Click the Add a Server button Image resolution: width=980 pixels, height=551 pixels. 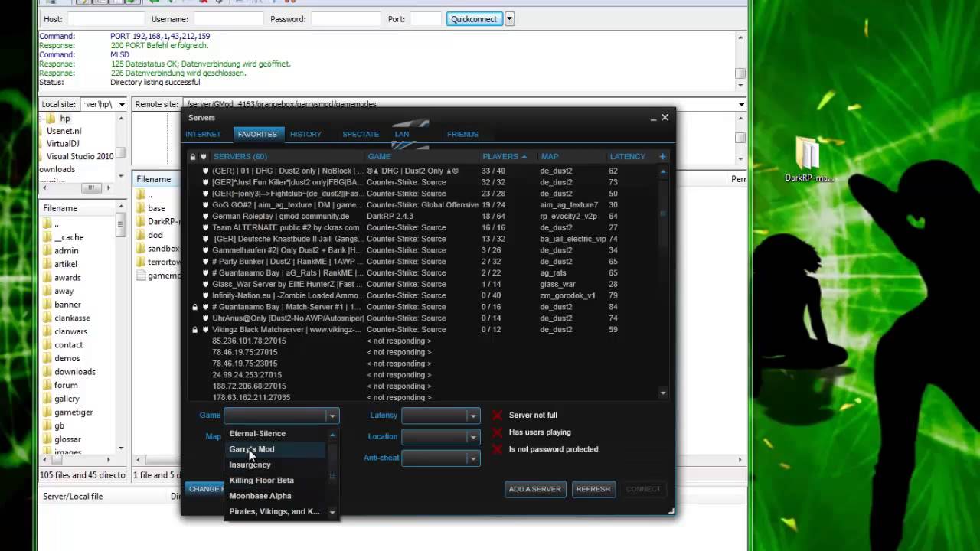(535, 489)
